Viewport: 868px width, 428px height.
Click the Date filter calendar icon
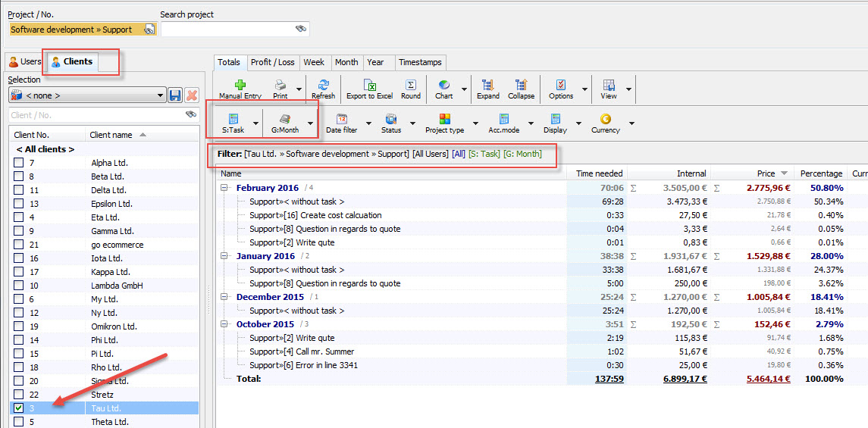pos(341,119)
